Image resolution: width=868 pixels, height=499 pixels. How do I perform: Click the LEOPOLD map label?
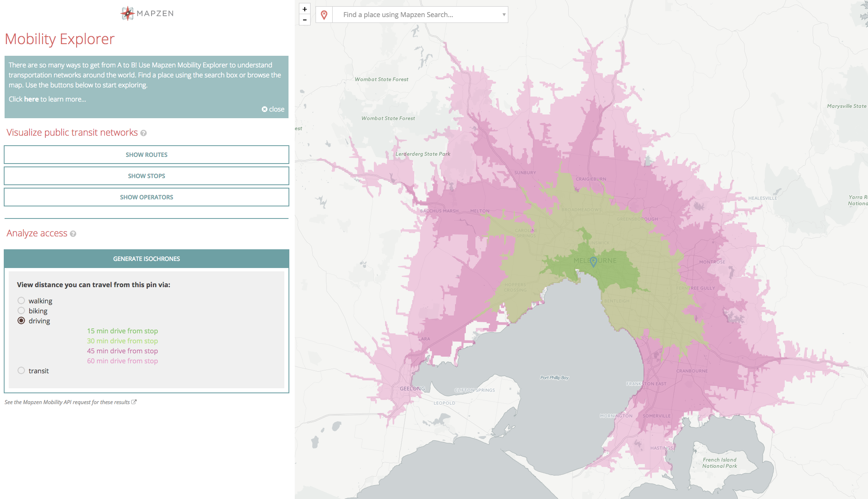coord(444,403)
